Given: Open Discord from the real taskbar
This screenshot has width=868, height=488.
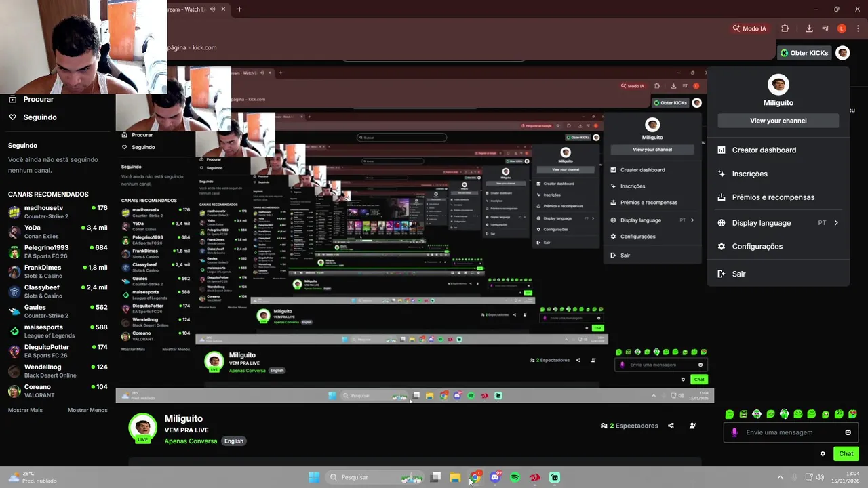Looking at the screenshot, I should click(x=495, y=477).
